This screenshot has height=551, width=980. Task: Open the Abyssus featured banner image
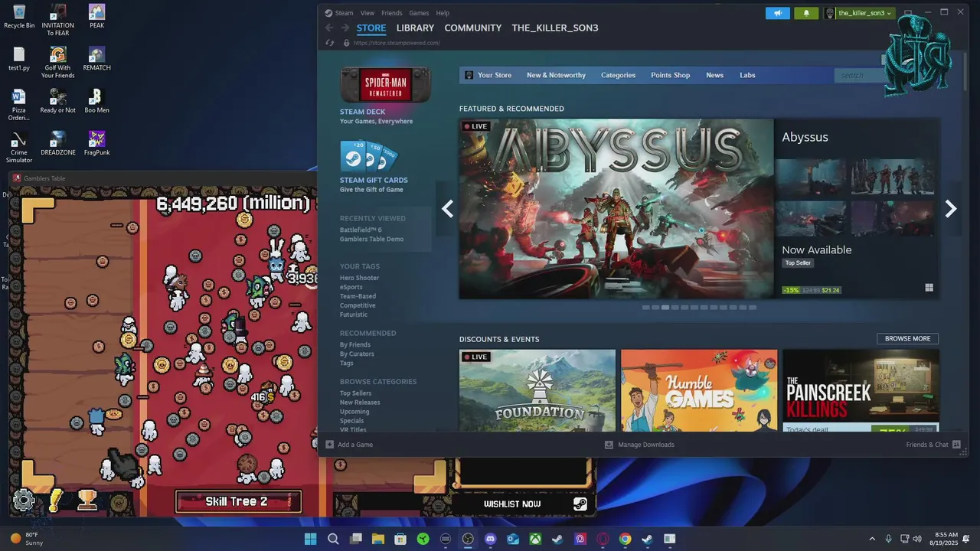[616, 208]
